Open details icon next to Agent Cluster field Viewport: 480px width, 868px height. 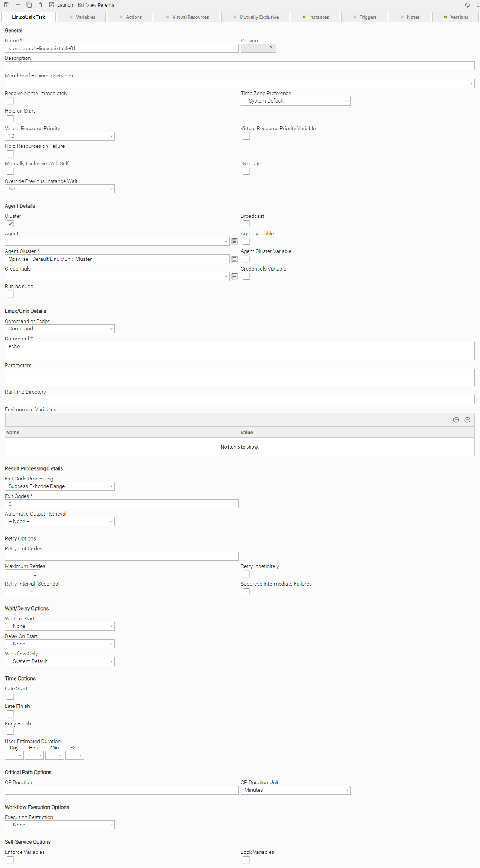tap(234, 259)
